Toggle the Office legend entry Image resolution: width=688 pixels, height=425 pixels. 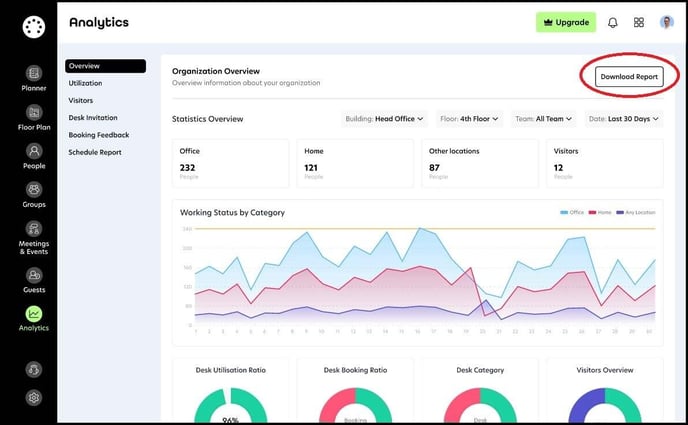(572, 212)
